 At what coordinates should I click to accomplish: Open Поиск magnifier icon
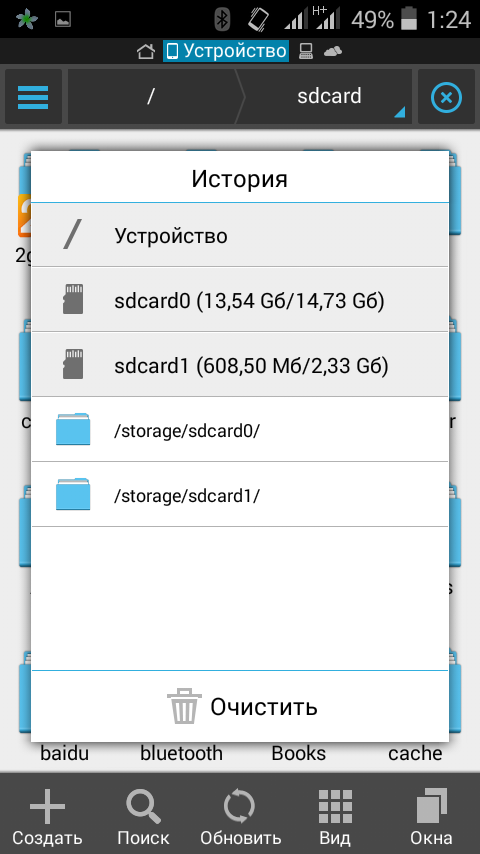click(x=143, y=807)
